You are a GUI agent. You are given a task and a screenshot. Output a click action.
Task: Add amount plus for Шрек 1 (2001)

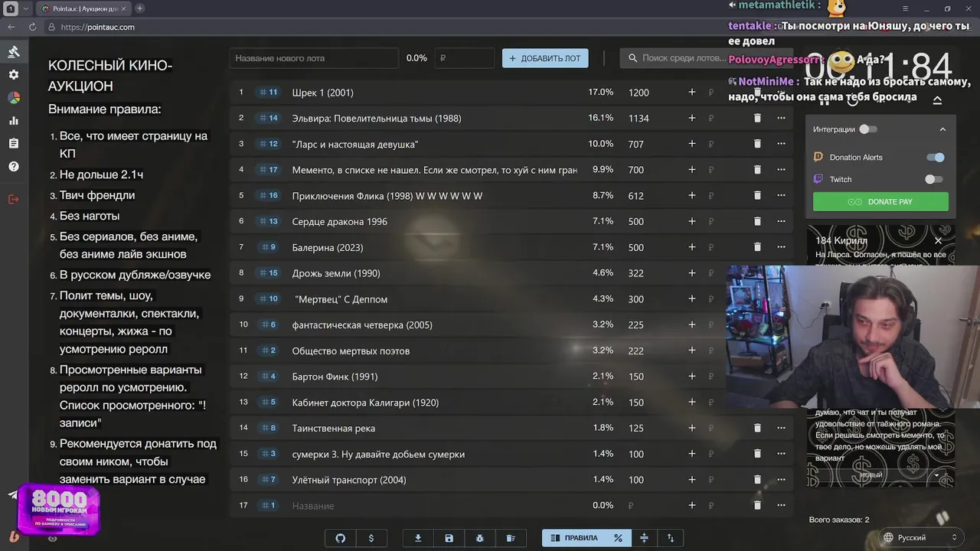[x=691, y=92]
